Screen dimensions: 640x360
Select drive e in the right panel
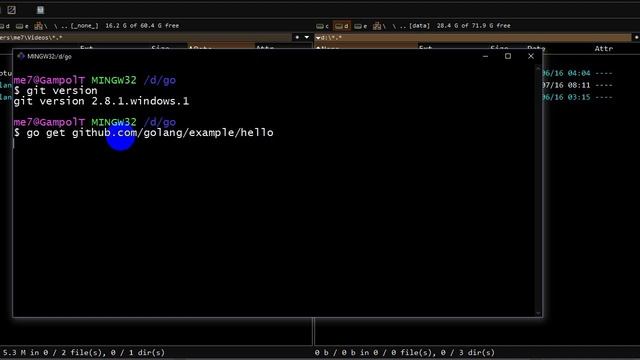pyautogui.click(x=360, y=26)
